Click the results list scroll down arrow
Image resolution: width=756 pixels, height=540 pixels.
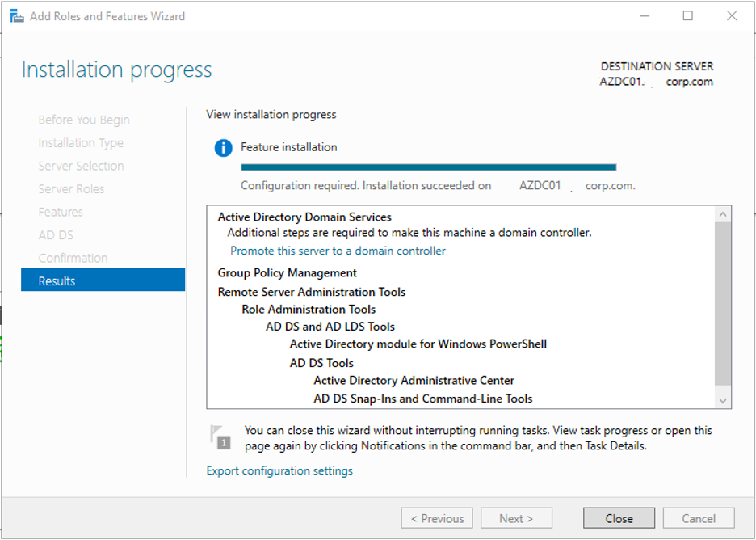click(x=722, y=400)
